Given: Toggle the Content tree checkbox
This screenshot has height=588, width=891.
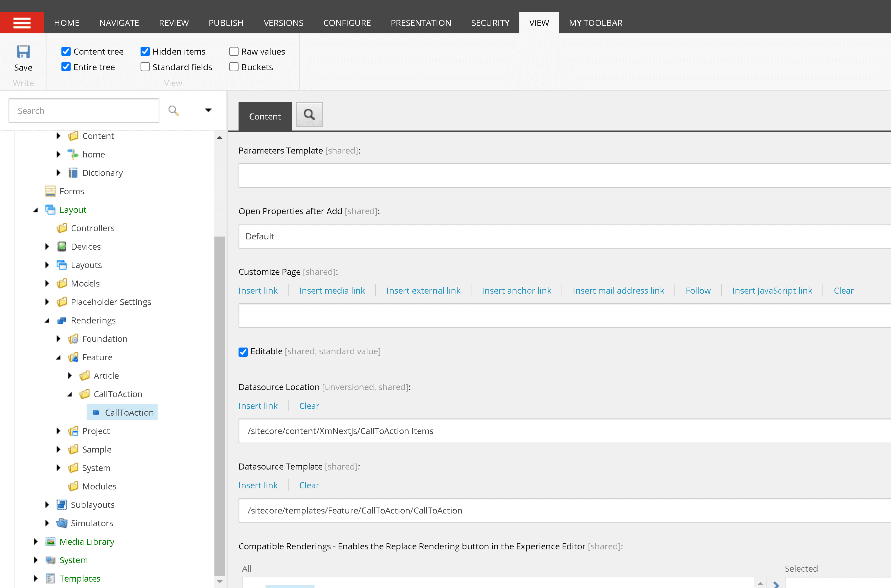Looking at the screenshot, I should coord(66,51).
